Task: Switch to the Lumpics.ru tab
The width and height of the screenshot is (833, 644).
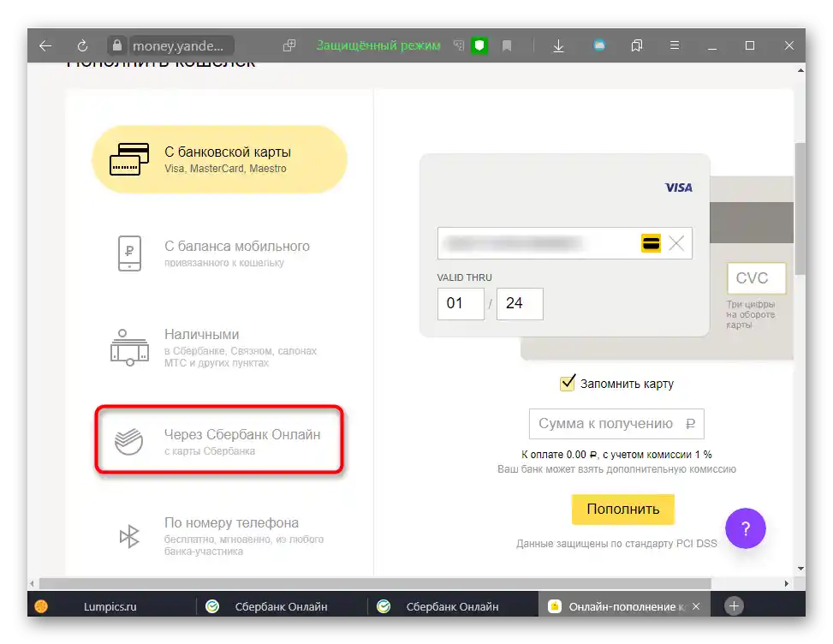Action: click(111, 606)
